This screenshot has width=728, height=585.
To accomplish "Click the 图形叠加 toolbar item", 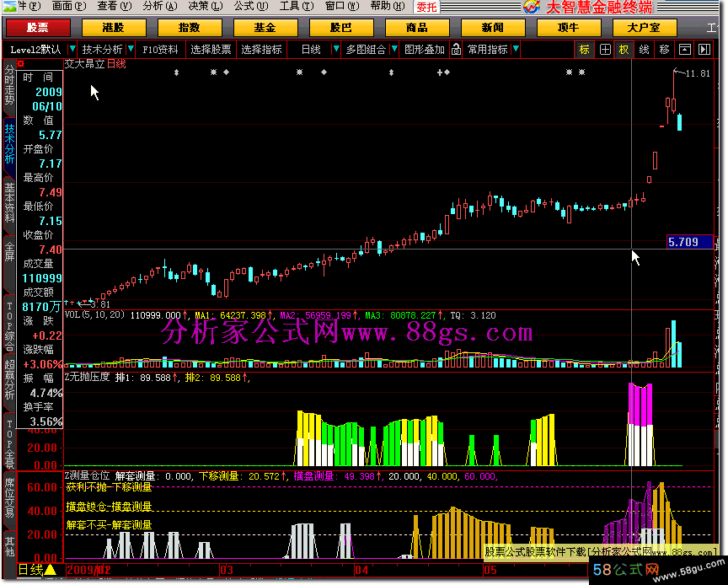I will 425,49.
